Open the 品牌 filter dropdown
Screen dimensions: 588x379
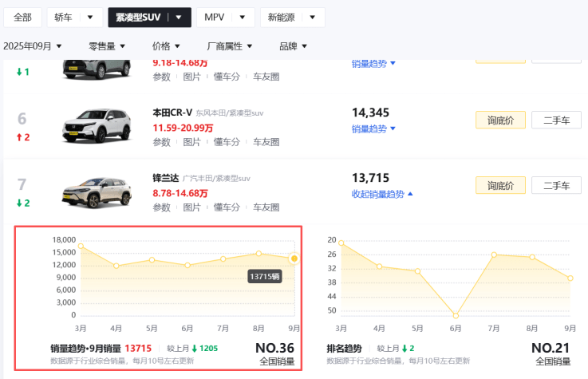[x=293, y=46]
